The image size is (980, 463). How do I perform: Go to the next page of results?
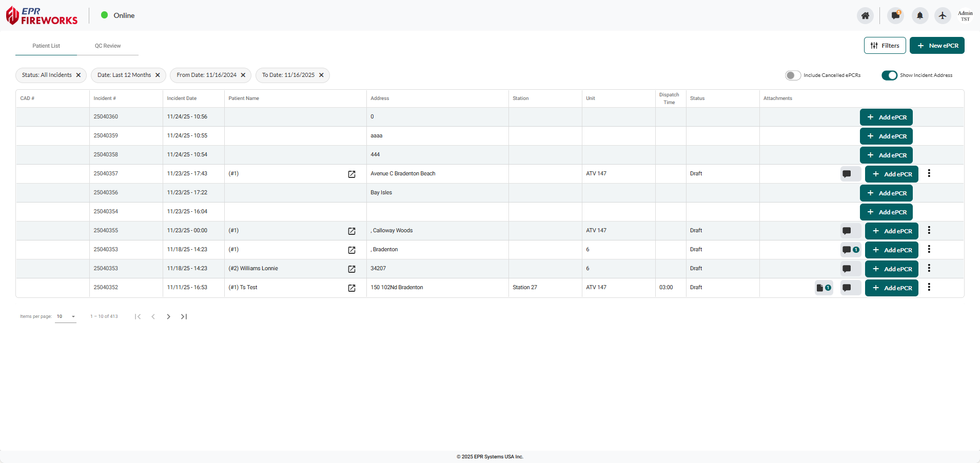click(168, 317)
